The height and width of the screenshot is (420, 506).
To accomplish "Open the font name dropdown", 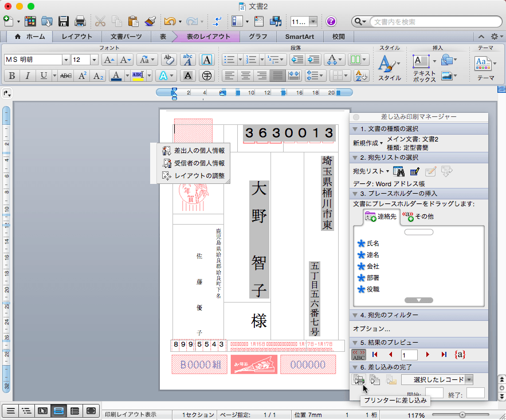I will [66, 60].
